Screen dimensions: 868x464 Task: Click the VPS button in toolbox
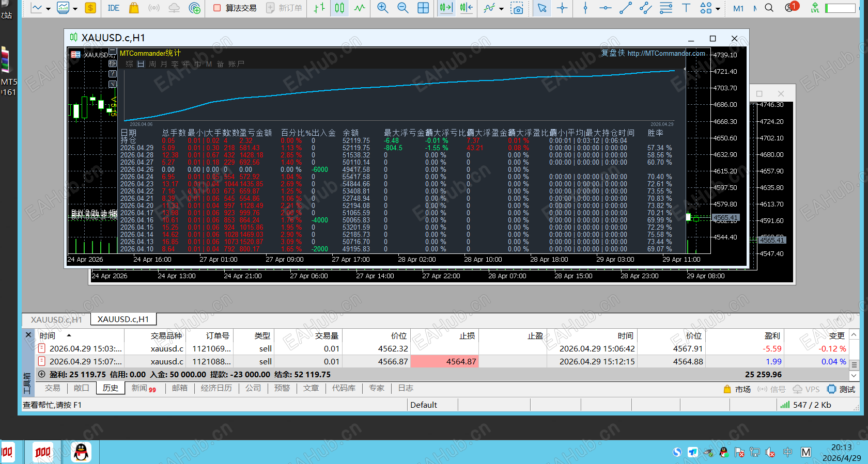coord(807,389)
